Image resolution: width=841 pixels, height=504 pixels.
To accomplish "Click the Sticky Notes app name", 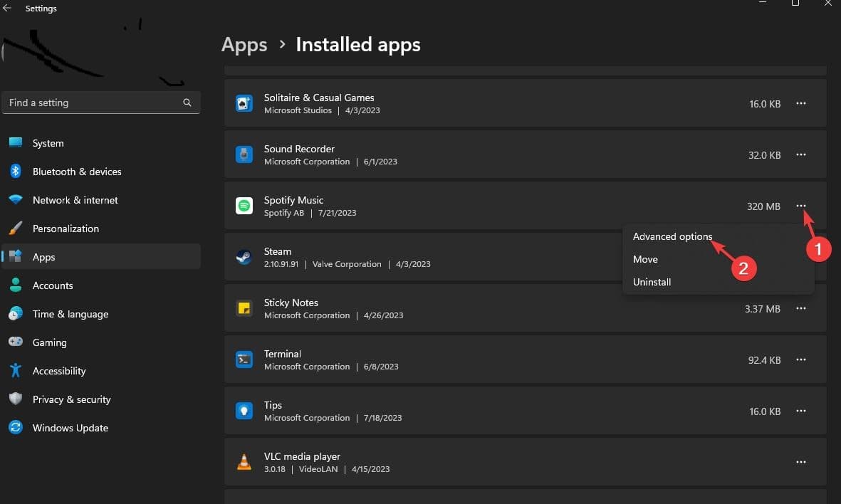I will [x=291, y=303].
